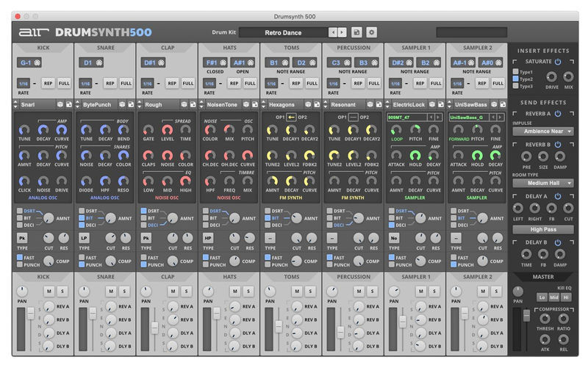Toggle the Delay B power icon

[x=558, y=242]
